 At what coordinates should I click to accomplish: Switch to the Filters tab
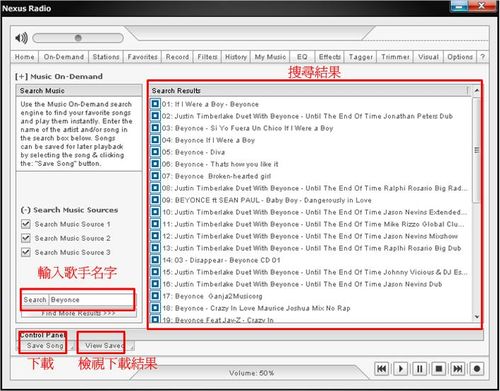point(207,57)
